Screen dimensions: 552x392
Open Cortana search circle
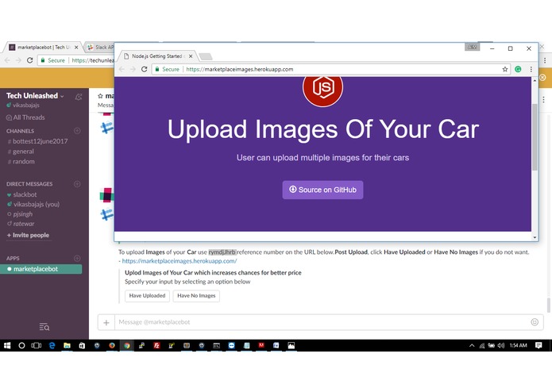click(x=21, y=346)
